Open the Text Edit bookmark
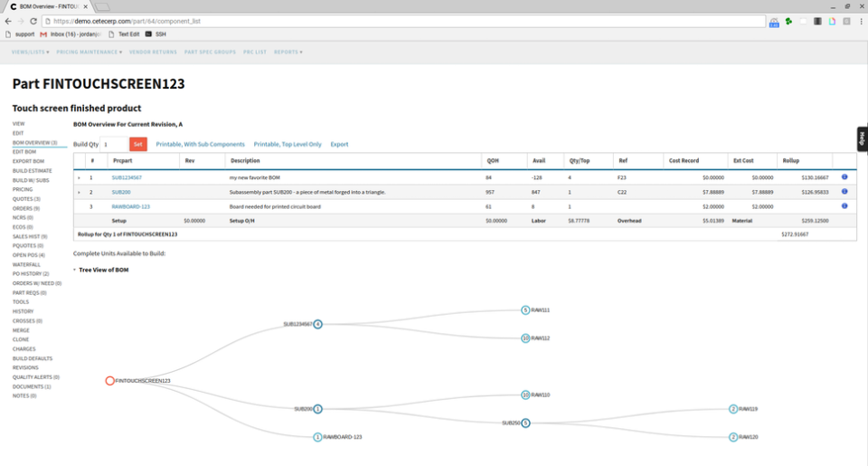868x466 pixels. point(124,34)
